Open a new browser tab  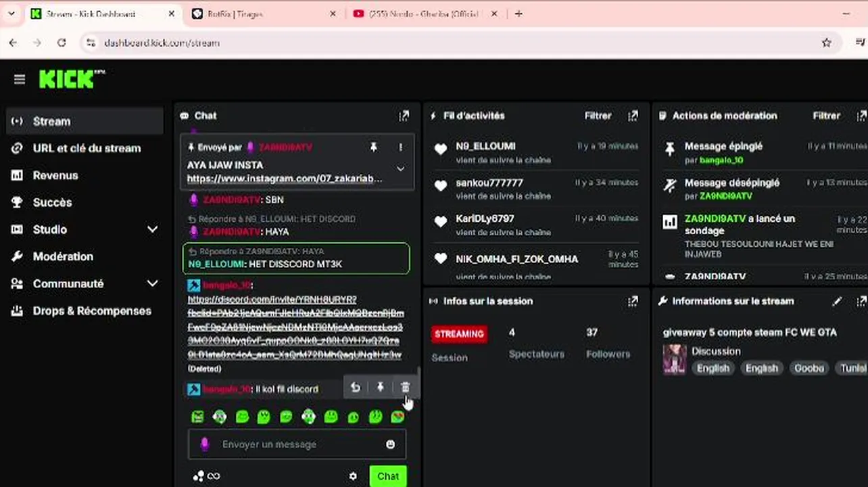click(519, 14)
